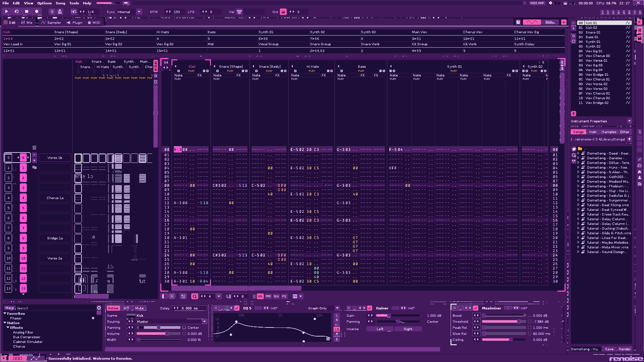Switch disk browser to Samples tab

(x=609, y=132)
